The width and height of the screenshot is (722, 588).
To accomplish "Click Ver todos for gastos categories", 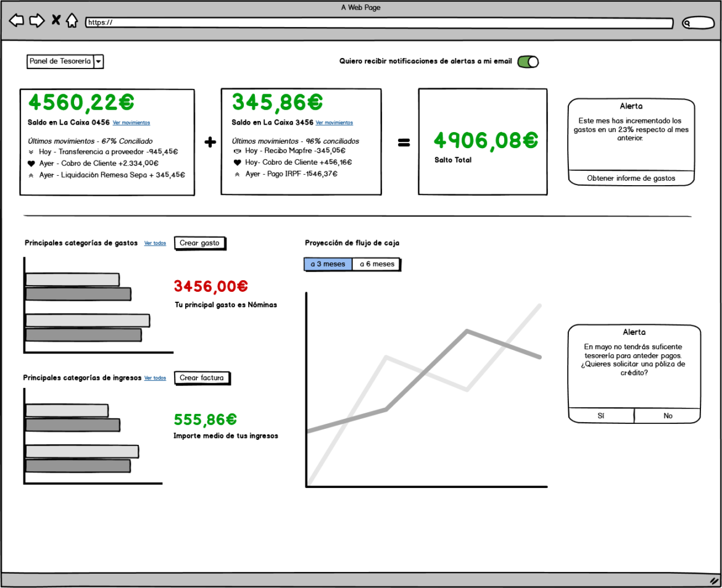I will (155, 243).
